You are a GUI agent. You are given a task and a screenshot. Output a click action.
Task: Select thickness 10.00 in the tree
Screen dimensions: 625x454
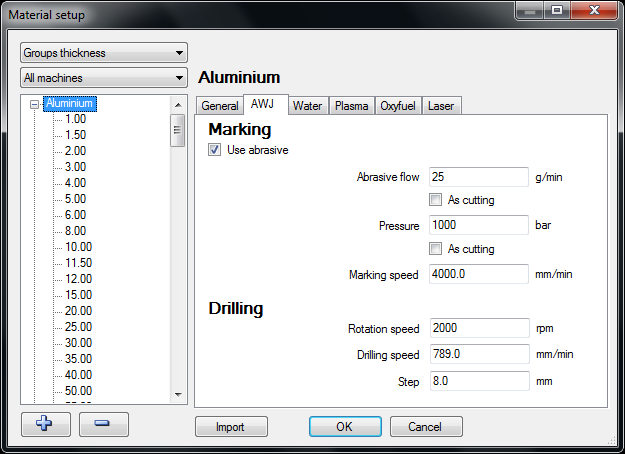[78, 247]
